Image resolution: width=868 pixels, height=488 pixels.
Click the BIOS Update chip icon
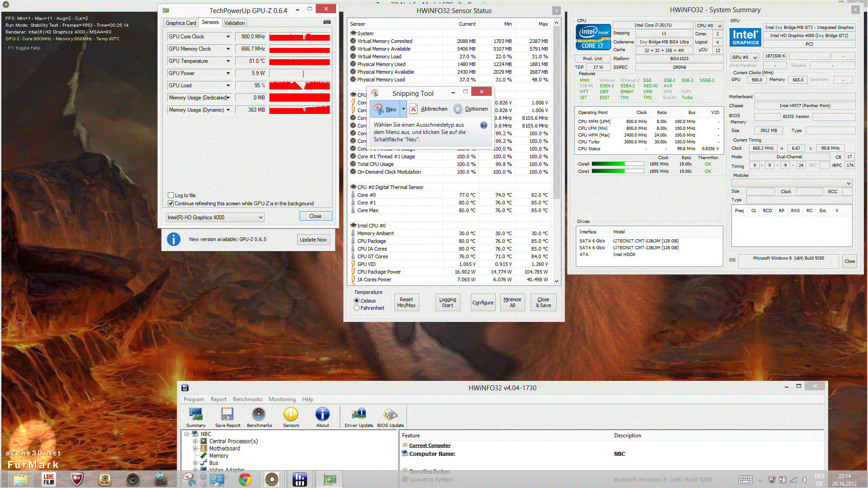[390, 417]
